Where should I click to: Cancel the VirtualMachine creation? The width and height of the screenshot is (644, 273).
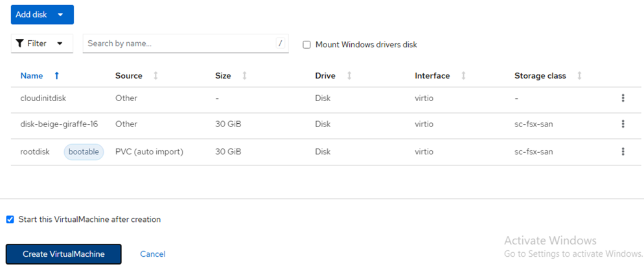(153, 254)
